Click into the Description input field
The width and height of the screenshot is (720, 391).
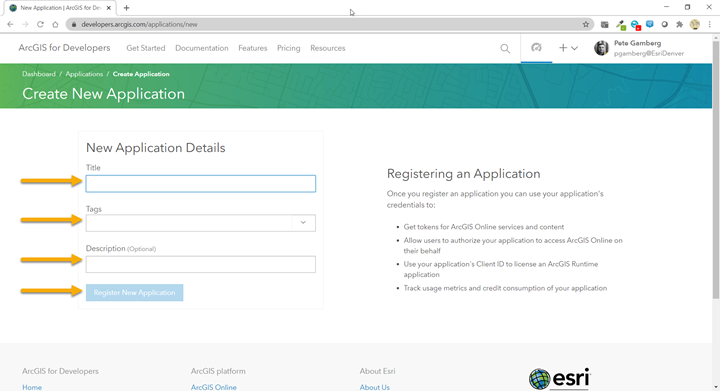[201, 264]
